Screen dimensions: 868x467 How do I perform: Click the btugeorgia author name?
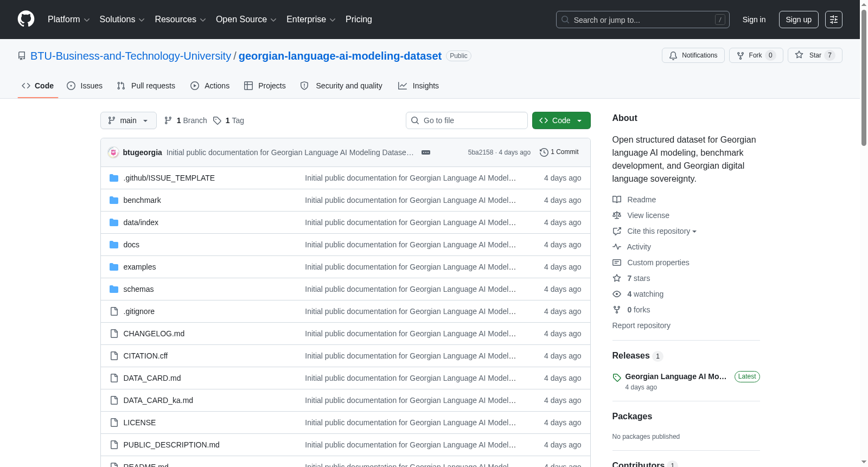(x=143, y=152)
